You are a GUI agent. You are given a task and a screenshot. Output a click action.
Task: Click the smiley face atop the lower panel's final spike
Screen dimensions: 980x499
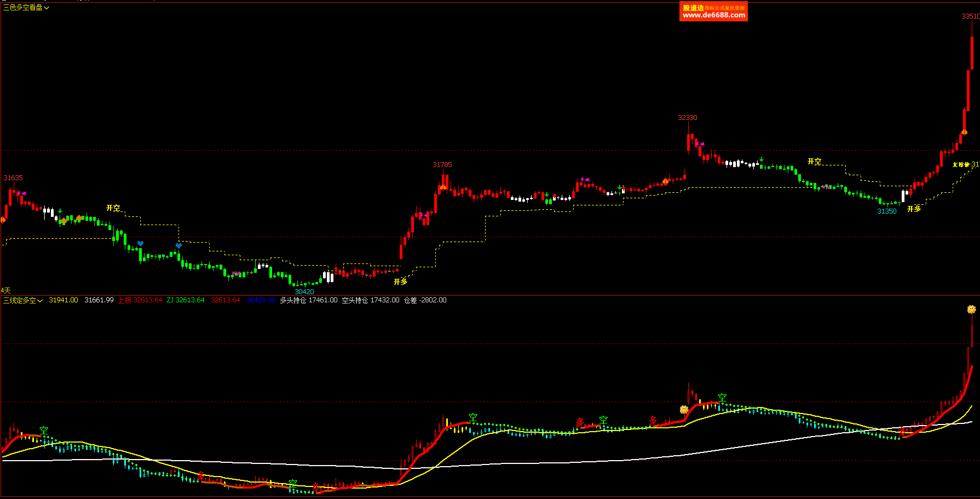(971, 309)
